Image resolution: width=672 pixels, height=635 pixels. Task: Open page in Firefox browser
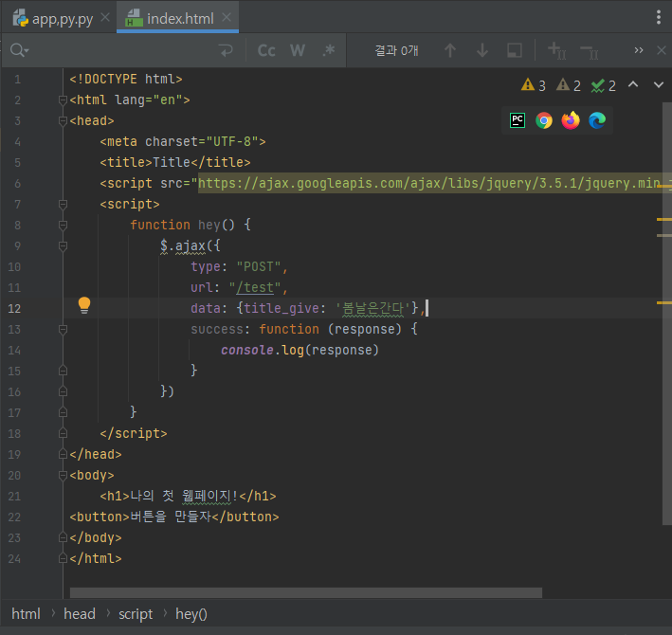[x=571, y=120]
